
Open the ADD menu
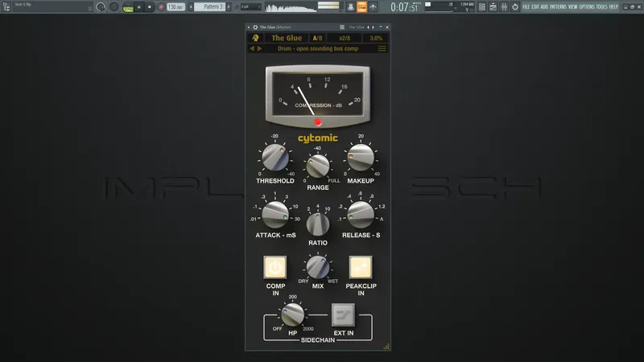544,7
